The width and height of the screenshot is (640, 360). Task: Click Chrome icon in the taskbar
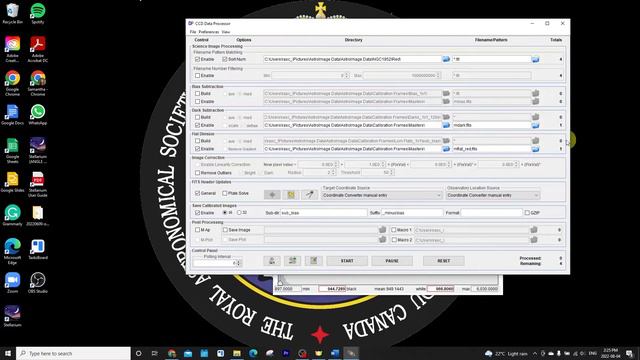point(171,353)
